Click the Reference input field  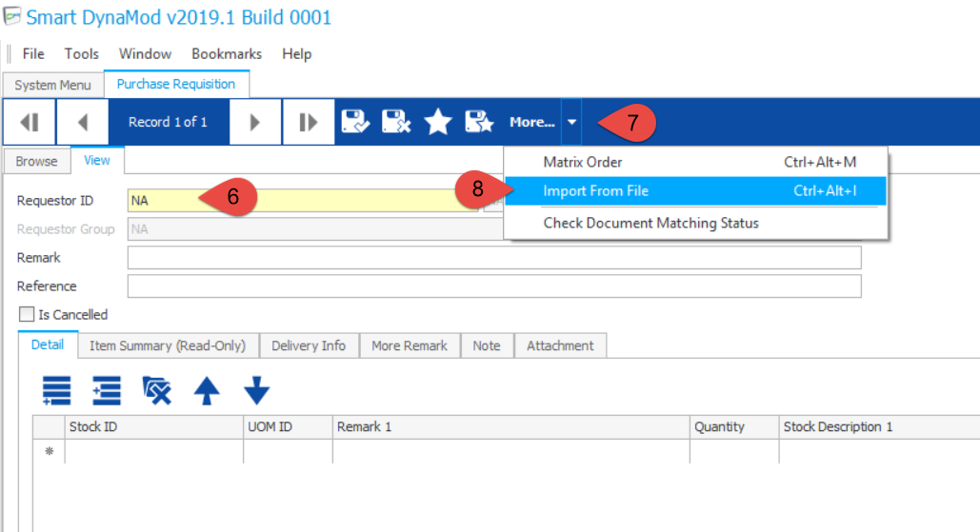(x=494, y=286)
